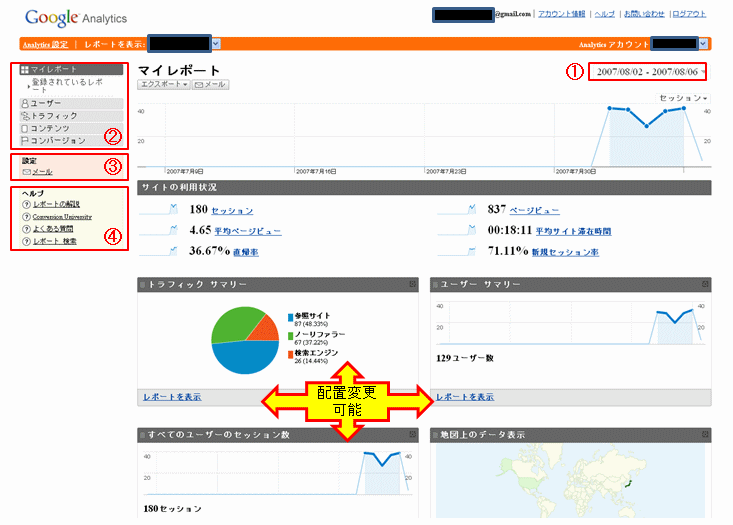Expand 登録されているレポート in sidebar
Viewport: 733px width, 525px height.
pos(67,86)
